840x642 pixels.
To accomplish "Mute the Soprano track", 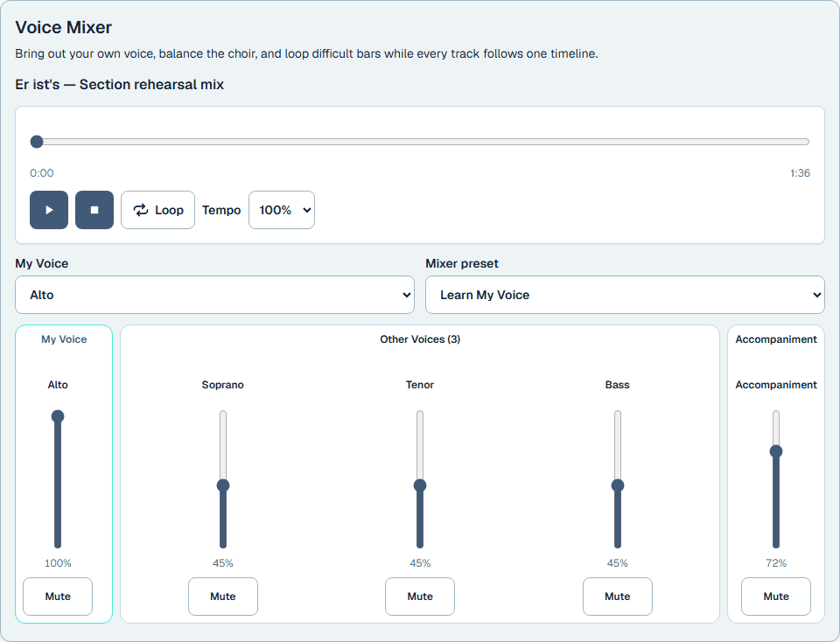I will coord(223,597).
